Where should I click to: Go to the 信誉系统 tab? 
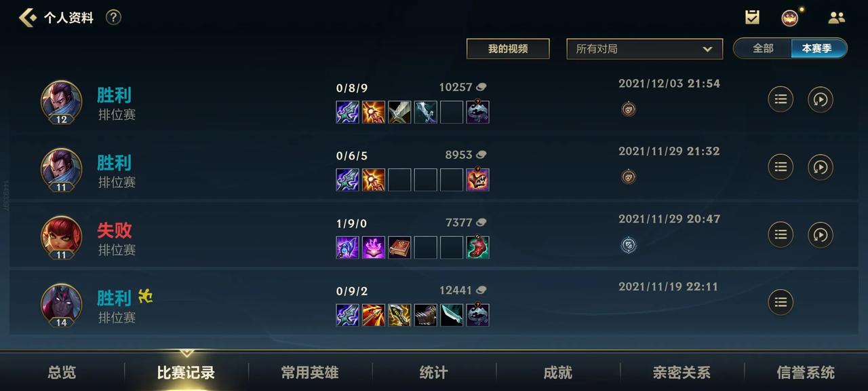click(x=806, y=372)
